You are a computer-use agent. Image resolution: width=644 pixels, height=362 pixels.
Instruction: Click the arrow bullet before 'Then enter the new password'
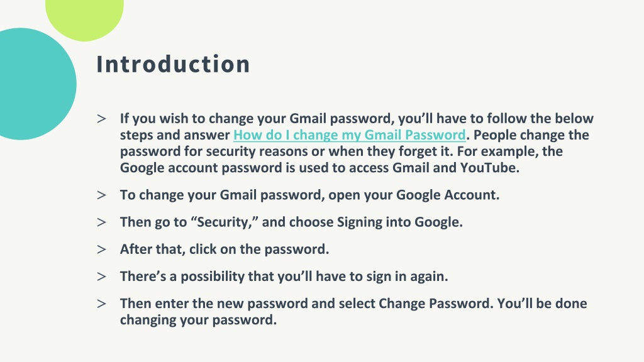pyautogui.click(x=101, y=304)
